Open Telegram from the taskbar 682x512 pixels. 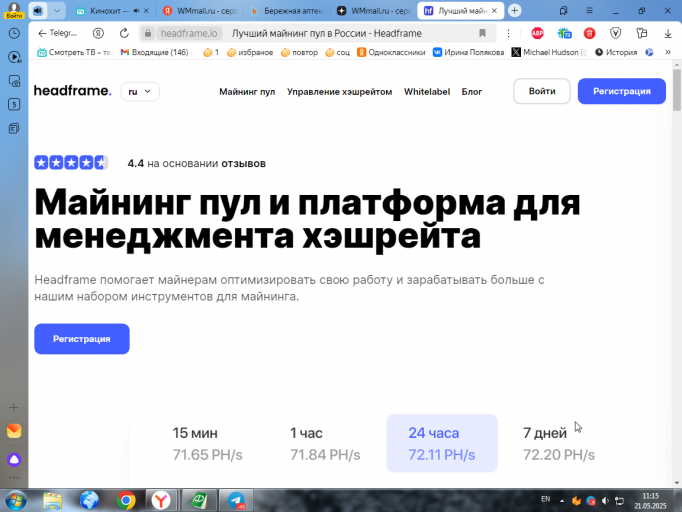coord(236,501)
